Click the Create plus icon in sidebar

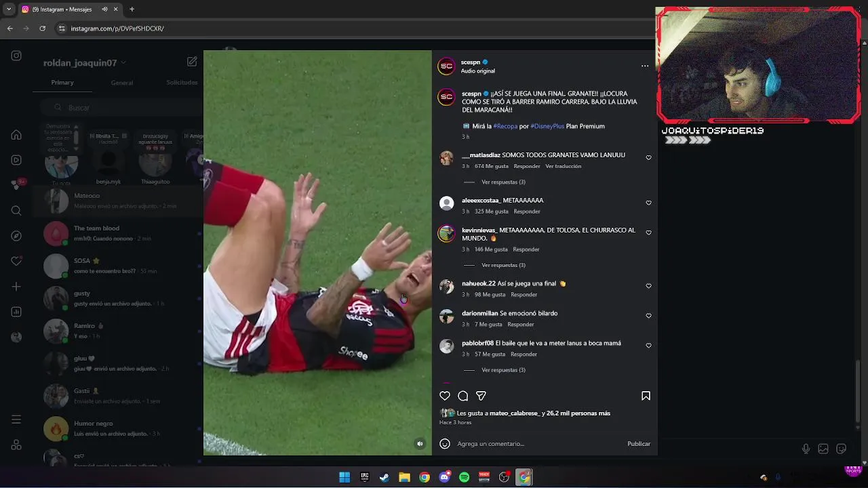coord(16,287)
